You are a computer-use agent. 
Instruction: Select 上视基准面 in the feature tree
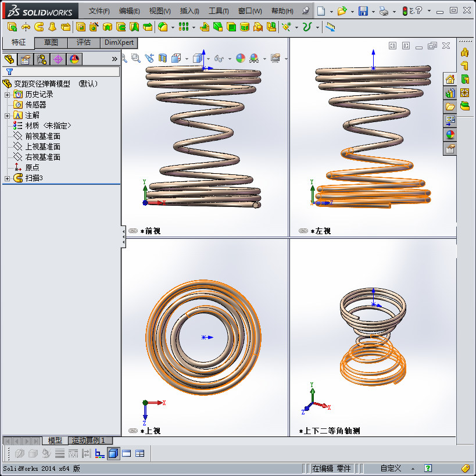coord(43,147)
